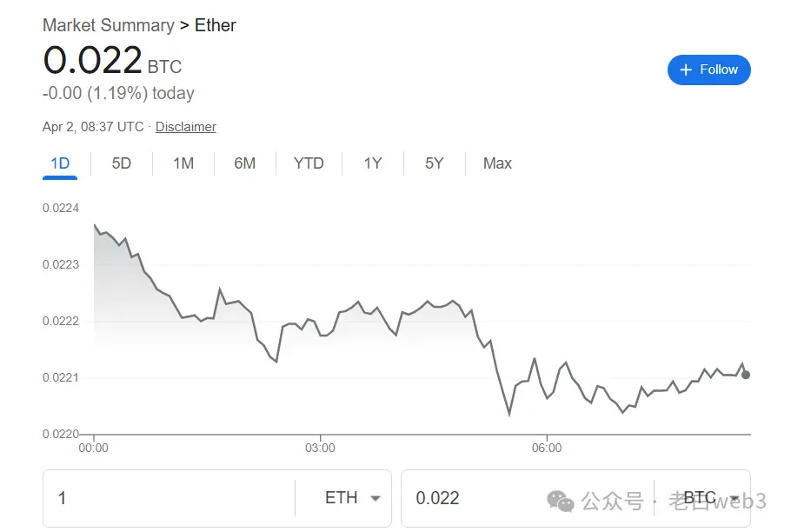Click the WeChat icon in the watermark
791x532 pixels.
[558, 500]
